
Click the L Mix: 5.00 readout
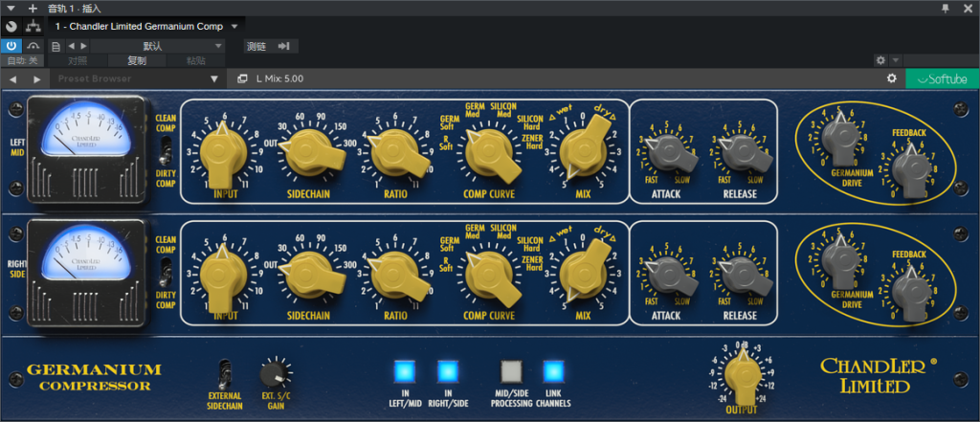pos(280,78)
